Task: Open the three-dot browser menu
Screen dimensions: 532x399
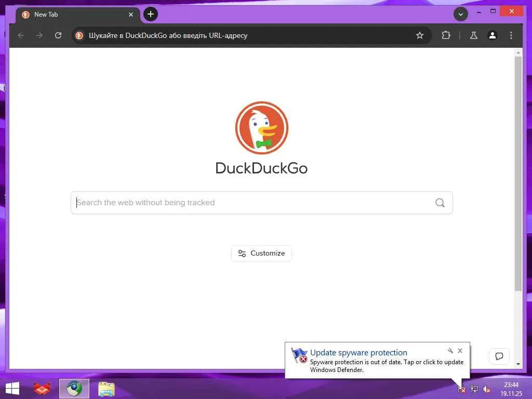Action: click(x=511, y=35)
